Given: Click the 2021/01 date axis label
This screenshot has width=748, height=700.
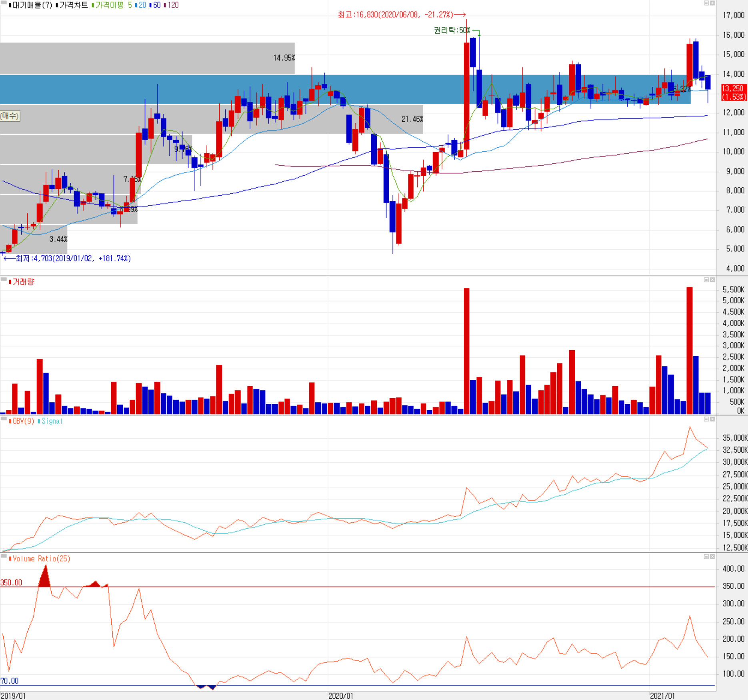Looking at the screenshot, I should pyautogui.click(x=662, y=696).
